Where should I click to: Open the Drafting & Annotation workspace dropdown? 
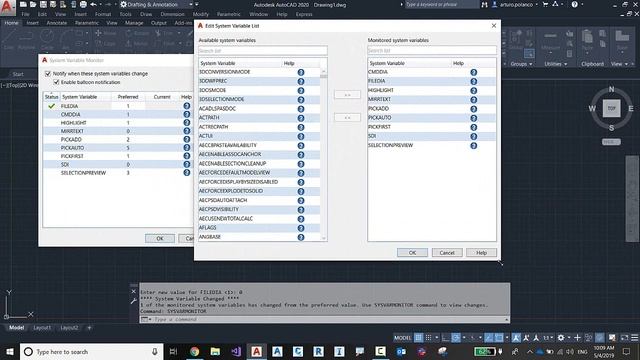(191, 4)
